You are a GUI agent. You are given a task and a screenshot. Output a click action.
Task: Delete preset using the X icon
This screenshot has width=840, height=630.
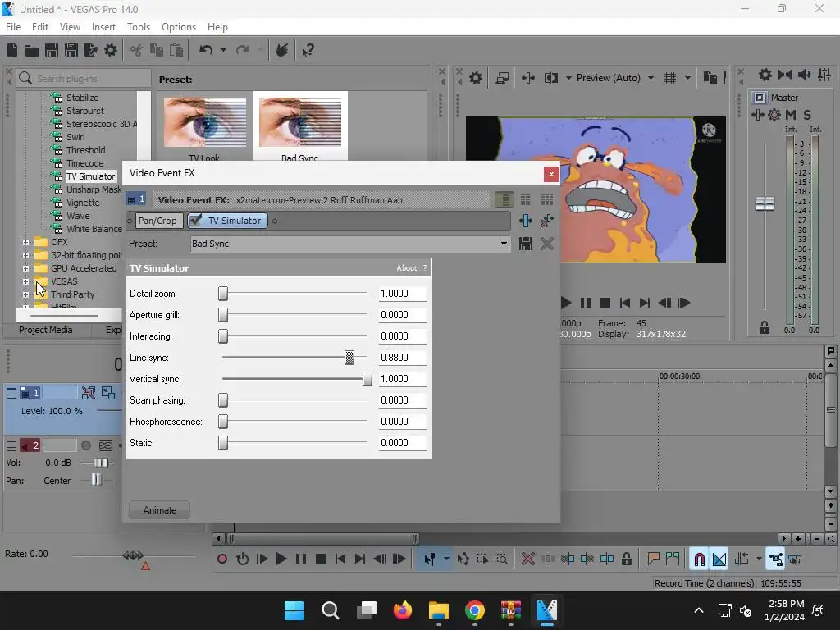coord(546,244)
